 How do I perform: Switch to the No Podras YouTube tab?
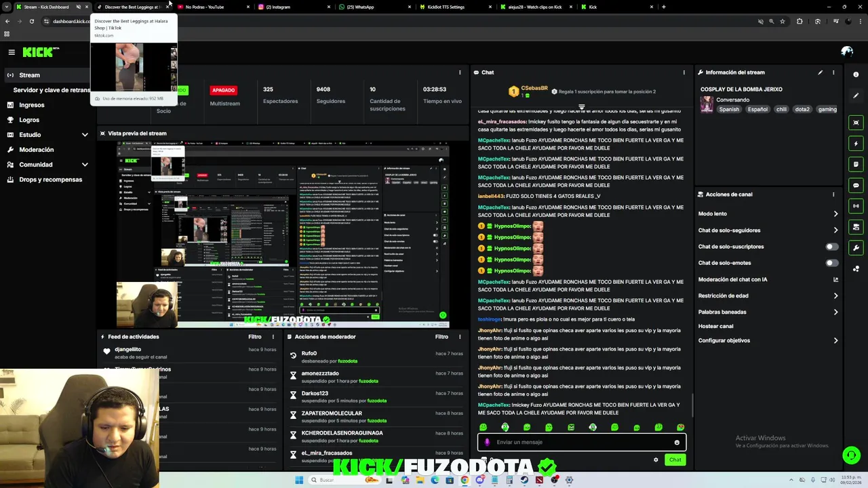[210, 7]
